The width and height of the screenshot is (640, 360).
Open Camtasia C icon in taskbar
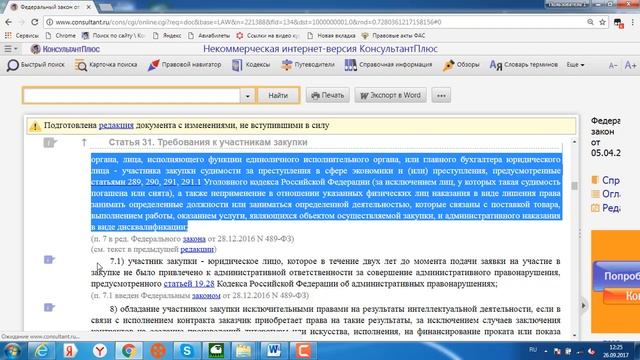pos(303,351)
